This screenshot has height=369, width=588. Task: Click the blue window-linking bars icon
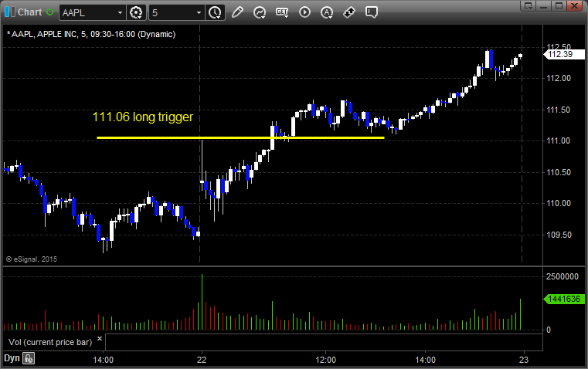point(10,12)
